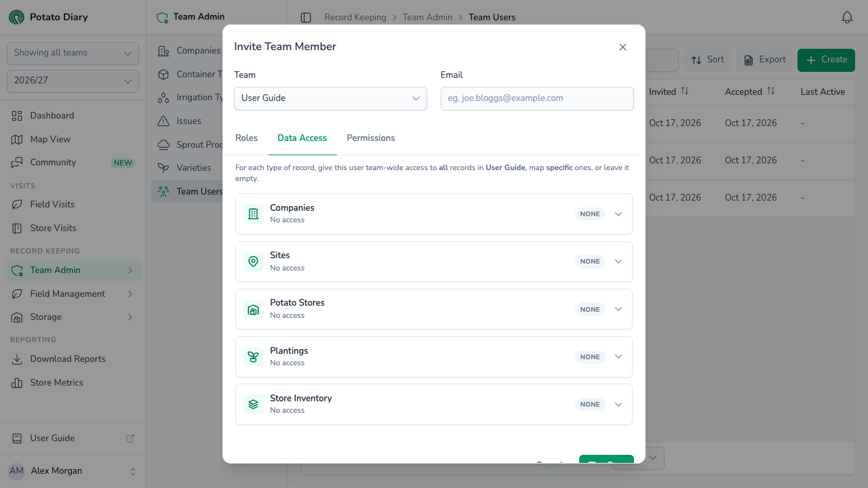Expand the Storage submenu arrow
868x488 pixels.
pos(130,317)
